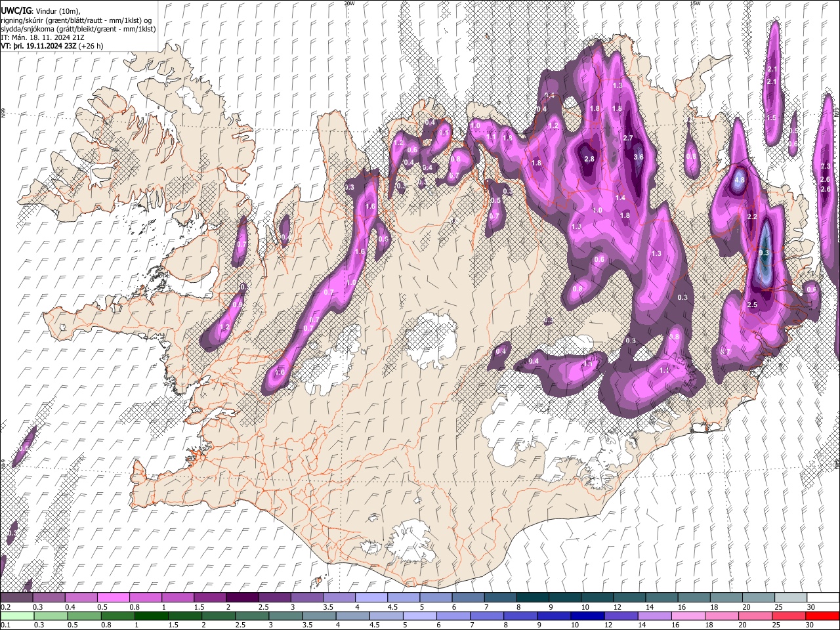Click the '2.2' precipitation value on map

pyautogui.click(x=752, y=217)
